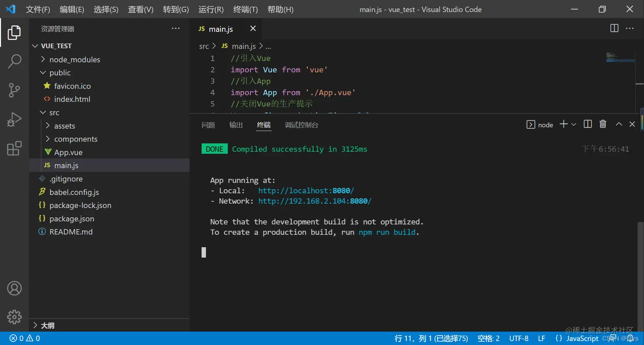Toggle line ending setting LF in status bar
The width and height of the screenshot is (644, 345).
[x=540, y=338]
